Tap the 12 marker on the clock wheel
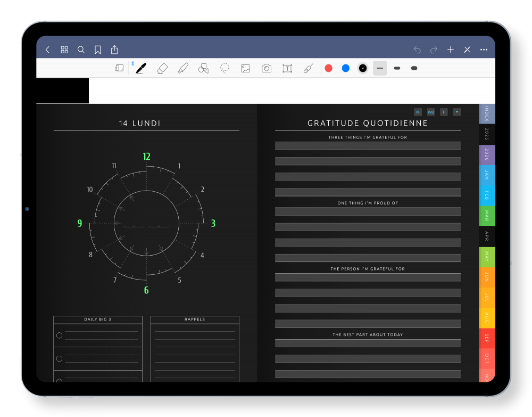Screen dimensions: 532x417 click(x=147, y=157)
